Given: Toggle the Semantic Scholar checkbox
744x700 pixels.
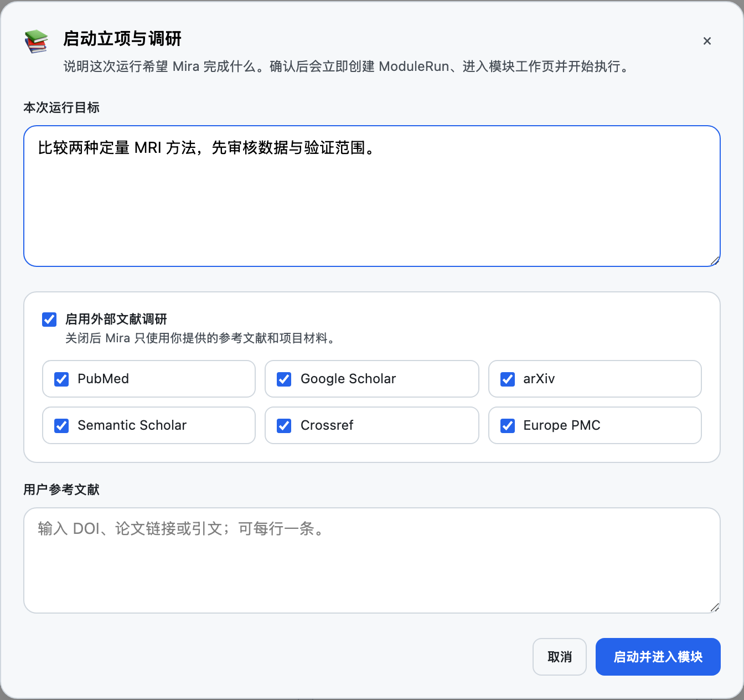Looking at the screenshot, I should 61,426.
